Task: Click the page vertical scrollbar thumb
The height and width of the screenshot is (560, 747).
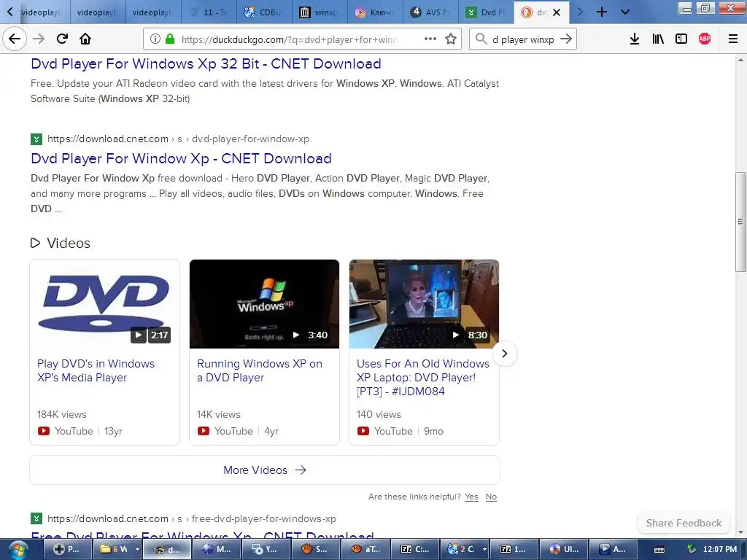Action: [x=740, y=221]
